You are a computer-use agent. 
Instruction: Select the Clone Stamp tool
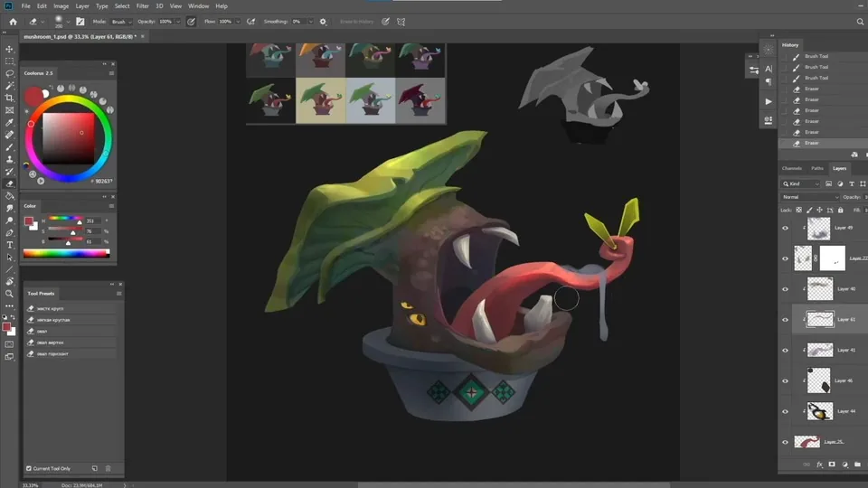pos(9,159)
